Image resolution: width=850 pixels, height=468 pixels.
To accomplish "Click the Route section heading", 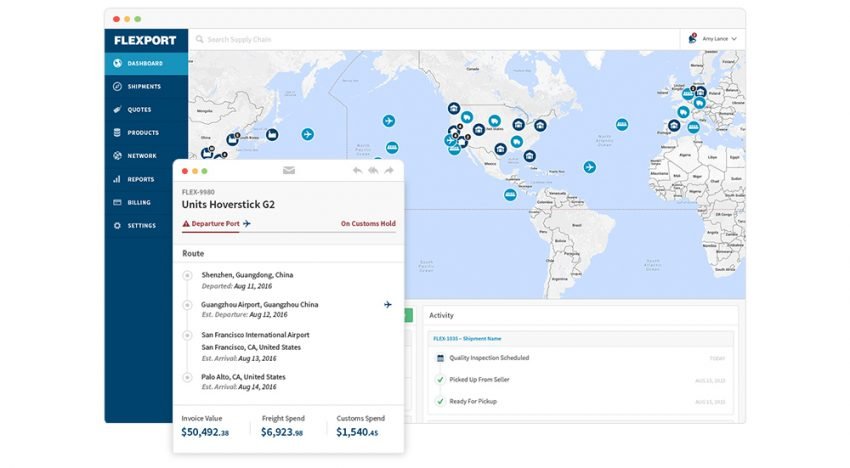I will tap(193, 253).
